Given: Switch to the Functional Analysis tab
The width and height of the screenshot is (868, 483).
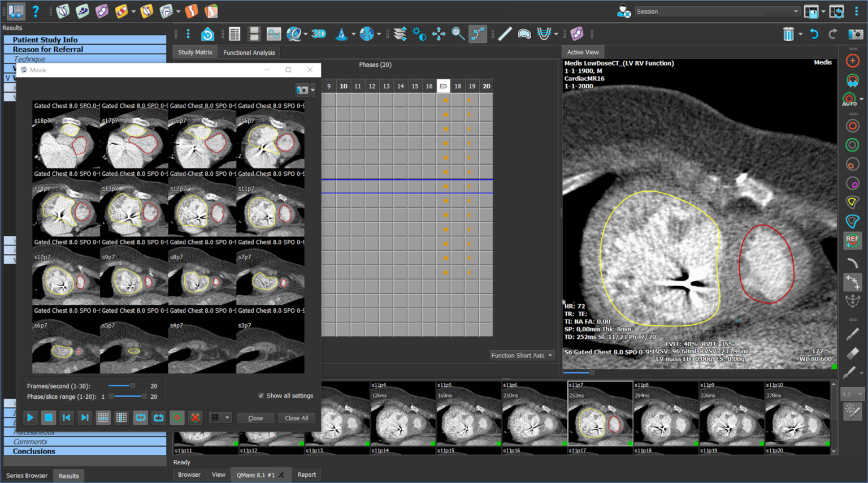Looking at the screenshot, I should pyautogui.click(x=249, y=53).
